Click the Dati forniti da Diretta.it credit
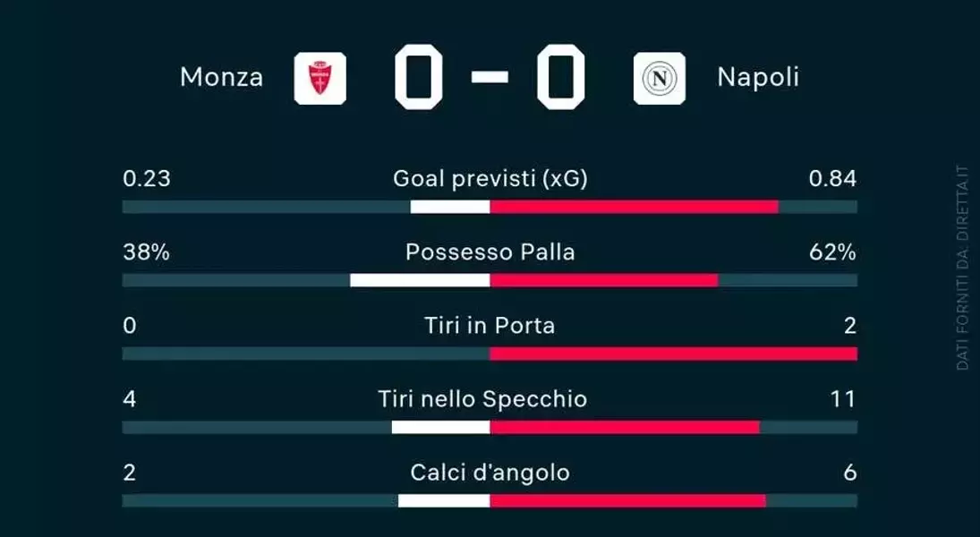 coord(962,268)
